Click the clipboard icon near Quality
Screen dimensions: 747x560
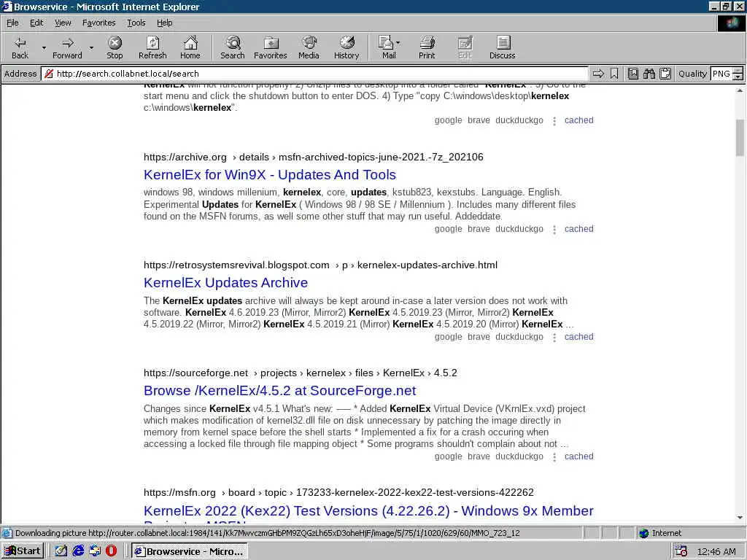click(665, 74)
